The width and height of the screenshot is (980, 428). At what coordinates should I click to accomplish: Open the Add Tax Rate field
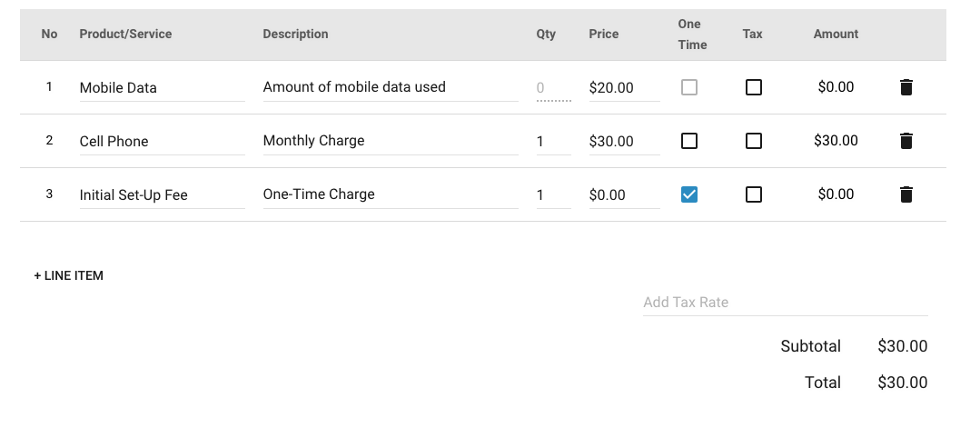786,303
